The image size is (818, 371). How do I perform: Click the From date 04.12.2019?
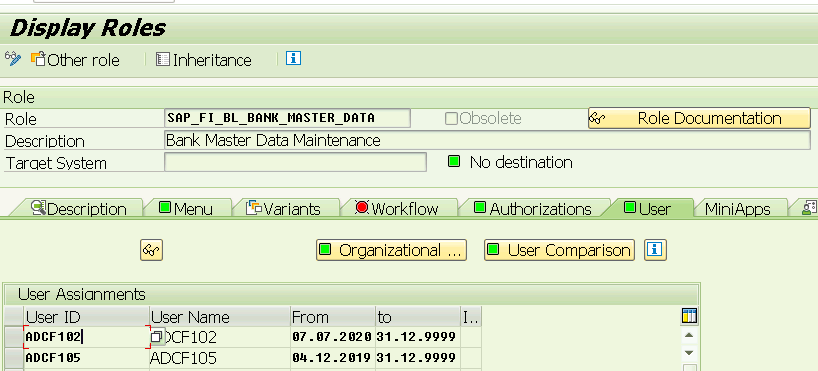333,358
